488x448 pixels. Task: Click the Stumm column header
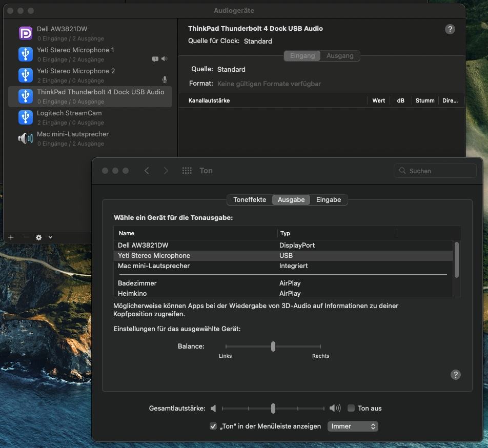click(x=425, y=100)
